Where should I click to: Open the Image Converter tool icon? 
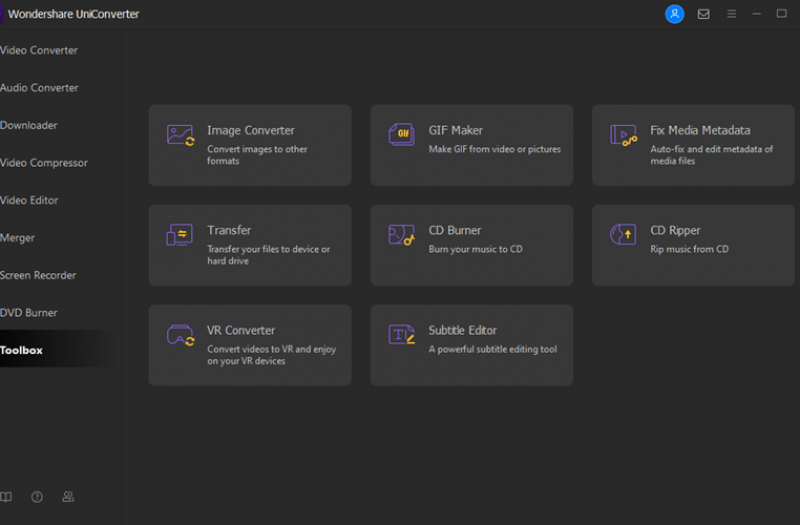click(180, 135)
